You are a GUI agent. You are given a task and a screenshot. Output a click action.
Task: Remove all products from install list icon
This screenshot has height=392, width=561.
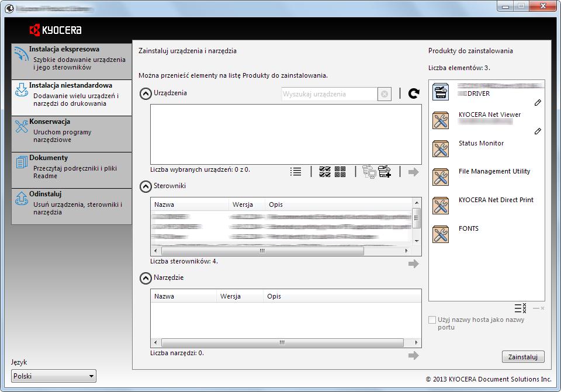pyautogui.click(x=520, y=308)
